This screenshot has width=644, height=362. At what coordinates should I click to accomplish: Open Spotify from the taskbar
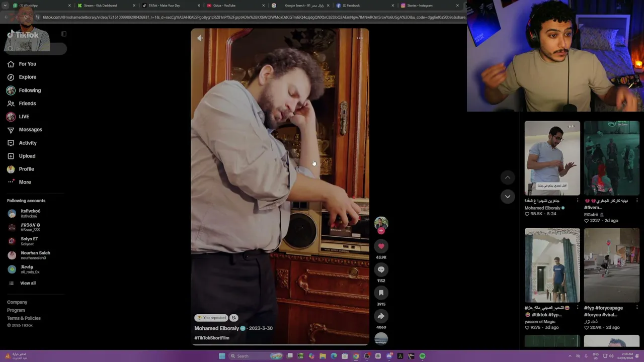tap(422, 356)
